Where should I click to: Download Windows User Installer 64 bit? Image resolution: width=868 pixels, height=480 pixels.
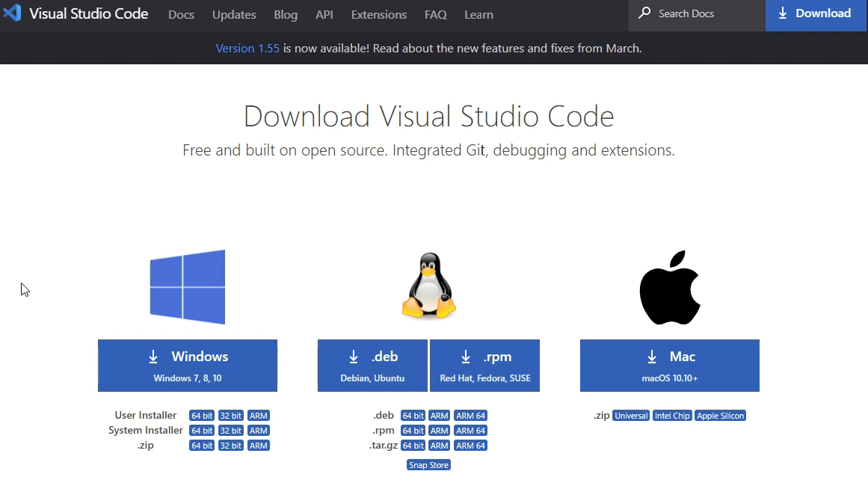pos(202,415)
